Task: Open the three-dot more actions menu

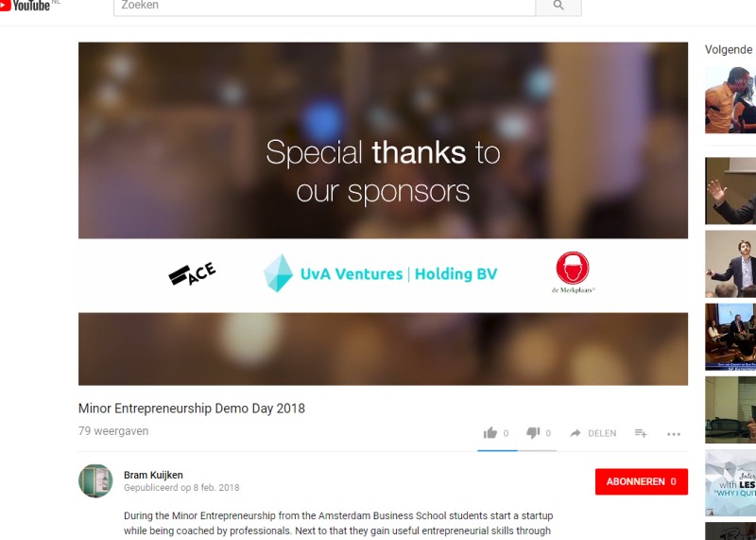Action: (x=674, y=434)
